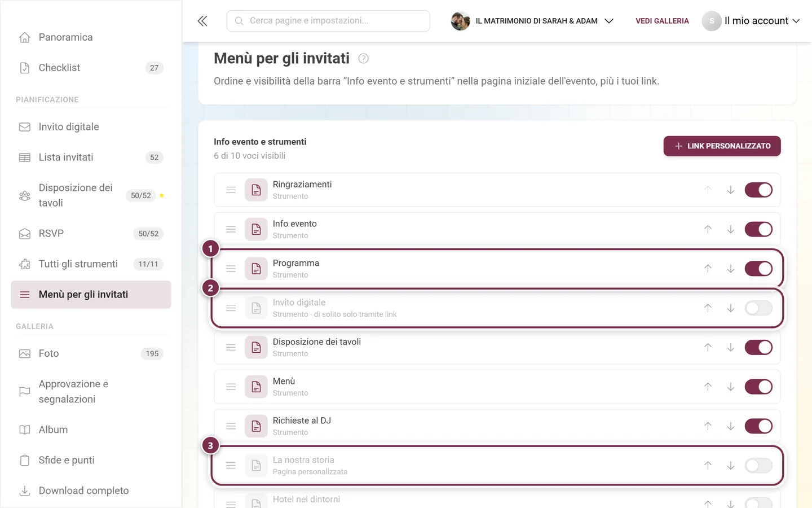812x508 pixels.
Task: Grab the drag handle of the Ringraziamenti row
Action: point(231,190)
